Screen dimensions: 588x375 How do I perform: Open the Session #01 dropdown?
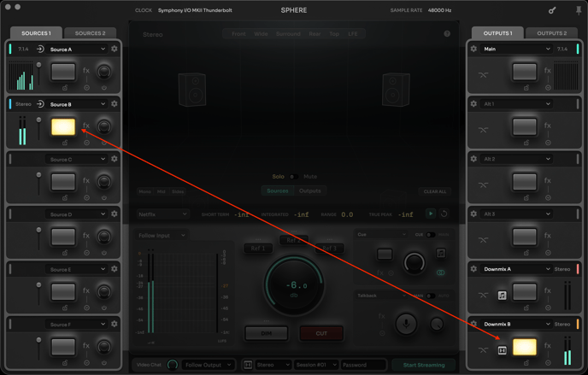316,365
